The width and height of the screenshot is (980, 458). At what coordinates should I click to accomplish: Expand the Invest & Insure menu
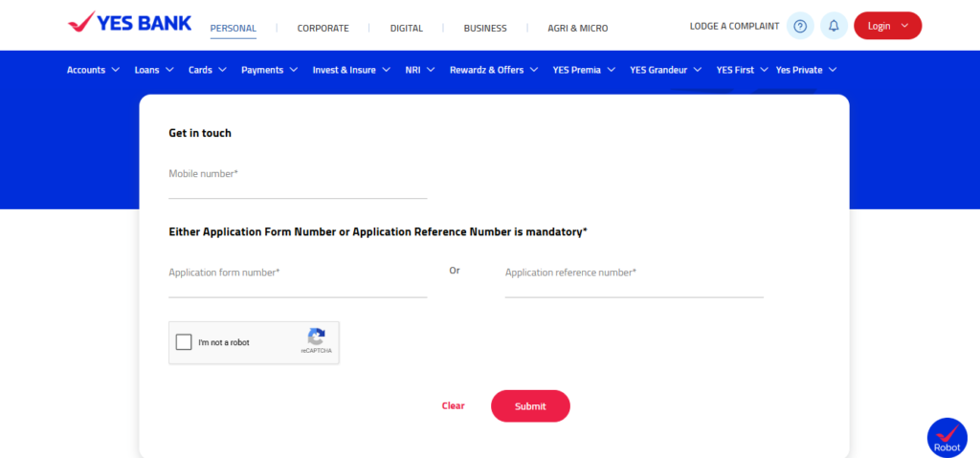pos(351,70)
